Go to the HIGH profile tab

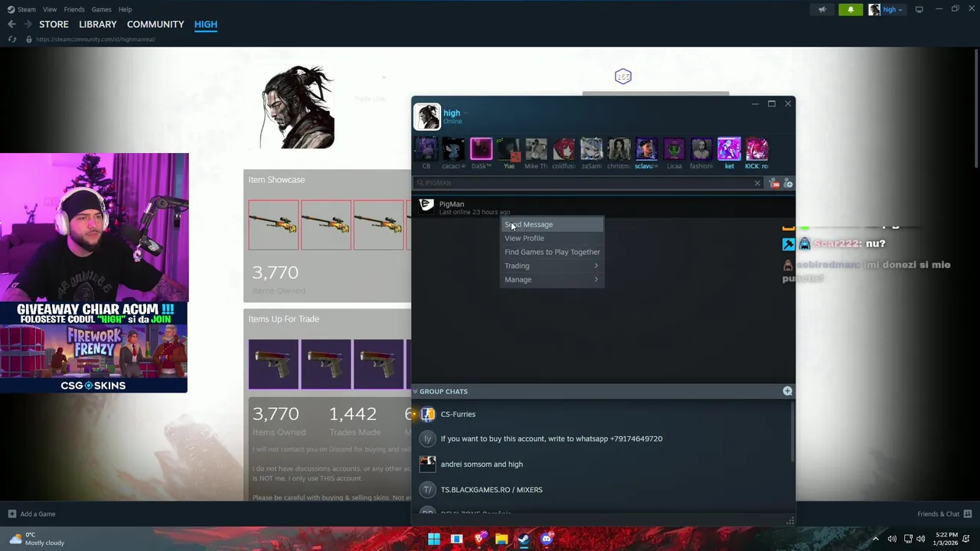(205, 24)
